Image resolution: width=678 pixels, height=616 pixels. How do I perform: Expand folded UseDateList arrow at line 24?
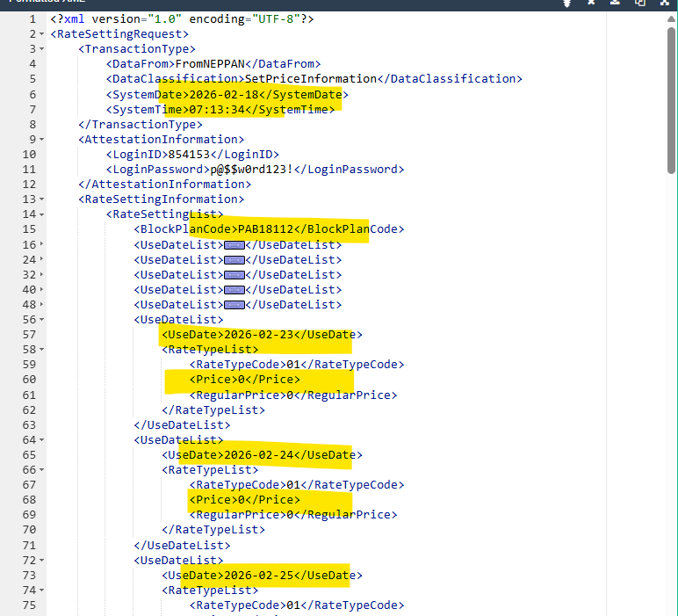tap(41, 259)
